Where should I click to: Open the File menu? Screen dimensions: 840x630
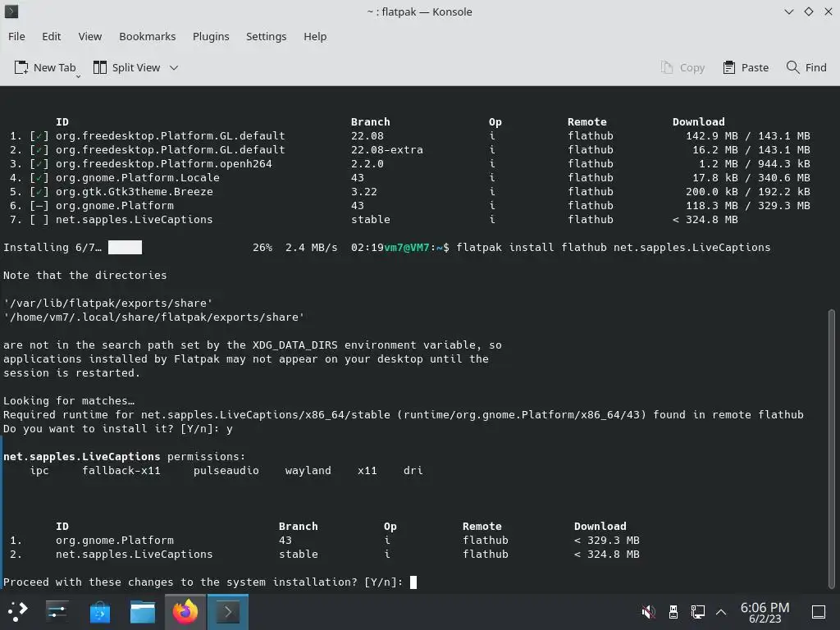coord(16,36)
